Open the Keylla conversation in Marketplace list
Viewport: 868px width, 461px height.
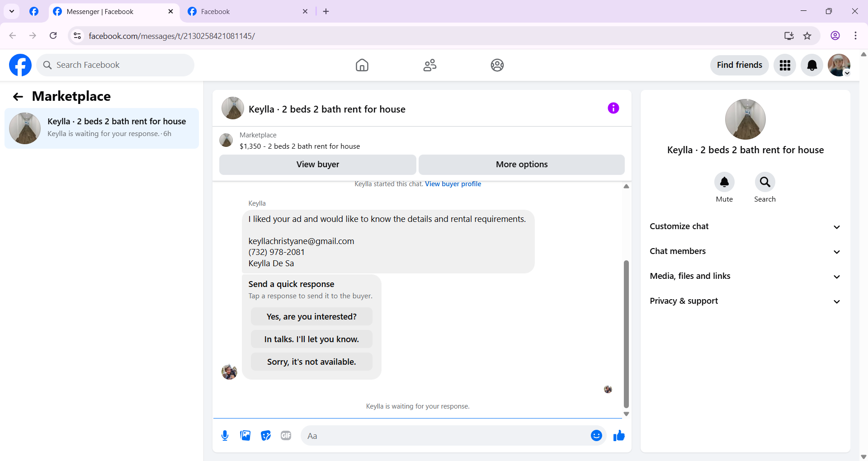pos(102,128)
